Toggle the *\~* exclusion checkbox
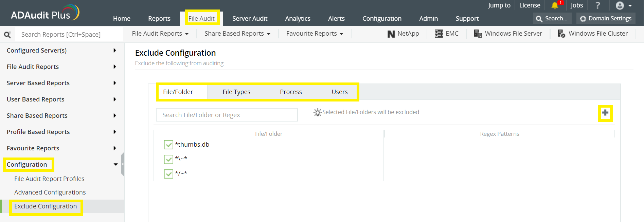 (168, 159)
